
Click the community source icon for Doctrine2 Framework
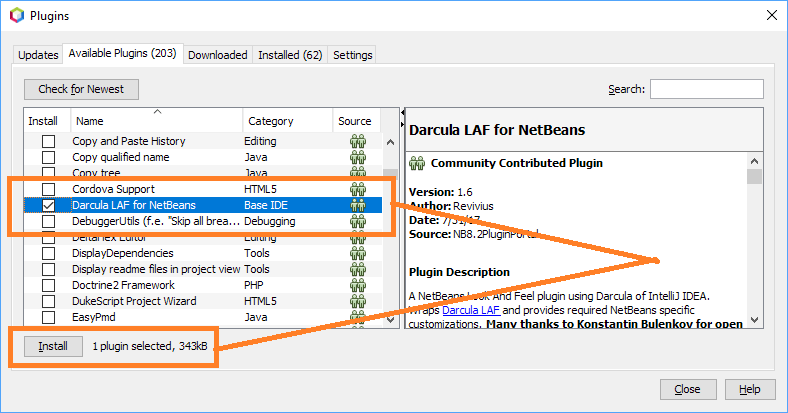point(358,285)
